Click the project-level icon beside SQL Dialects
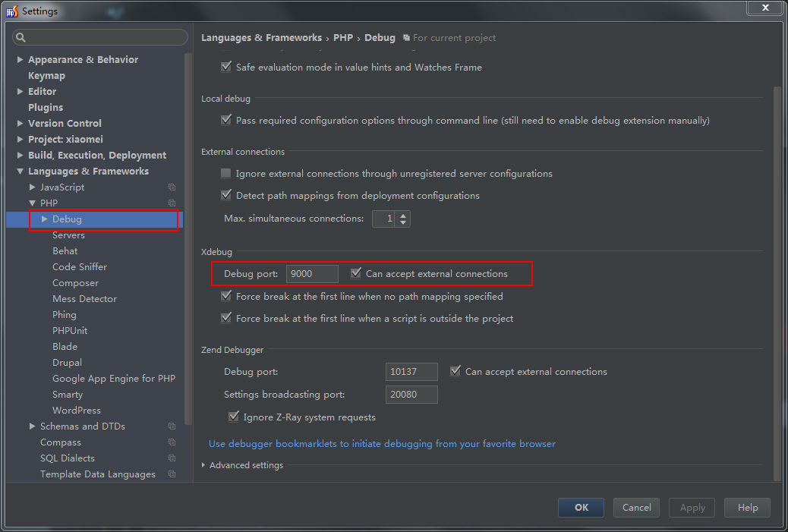The width and height of the screenshot is (788, 532). (172, 458)
